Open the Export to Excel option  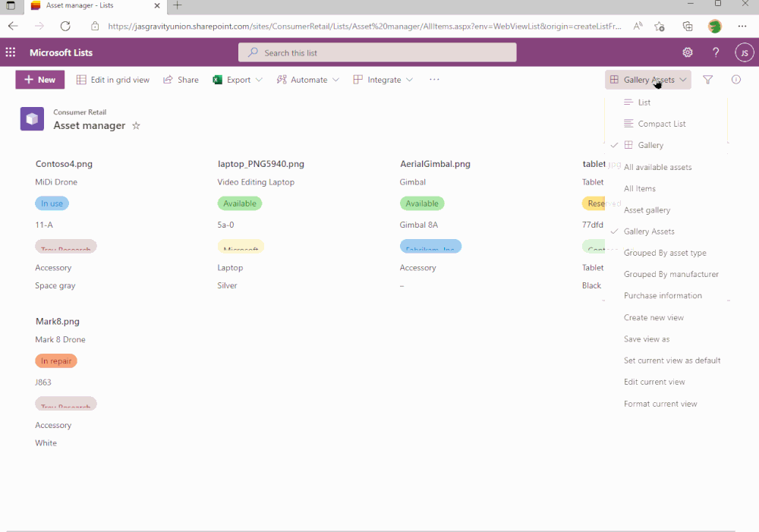pyautogui.click(x=236, y=80)
